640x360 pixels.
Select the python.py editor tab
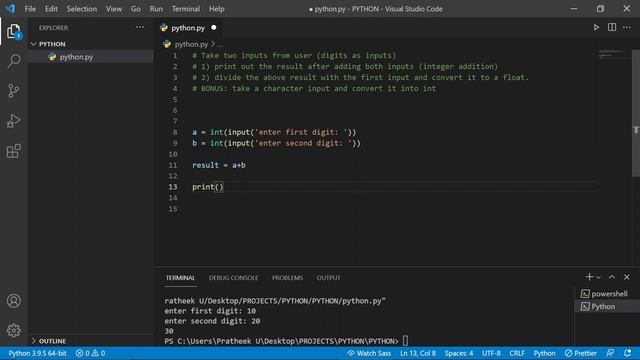188,28
